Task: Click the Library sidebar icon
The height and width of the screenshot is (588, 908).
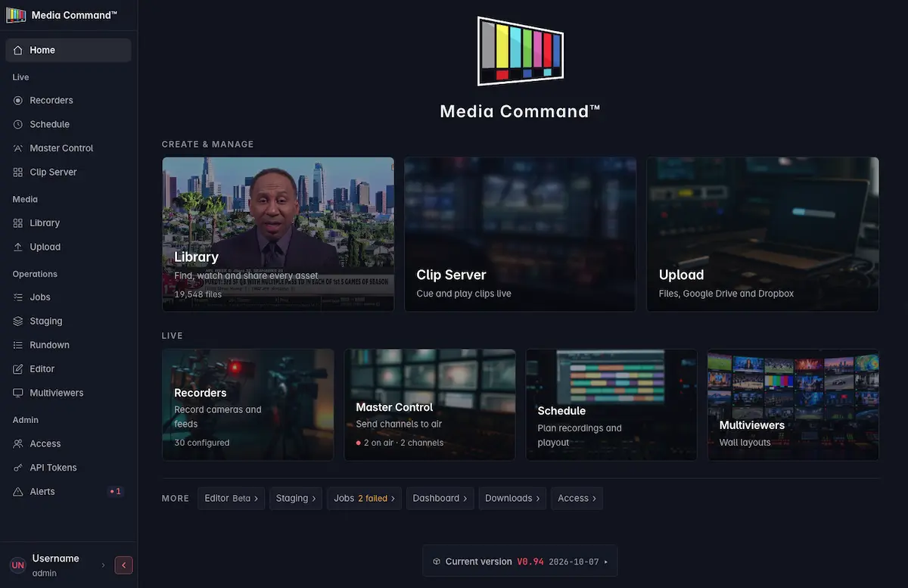Action: tap(18, 222)
